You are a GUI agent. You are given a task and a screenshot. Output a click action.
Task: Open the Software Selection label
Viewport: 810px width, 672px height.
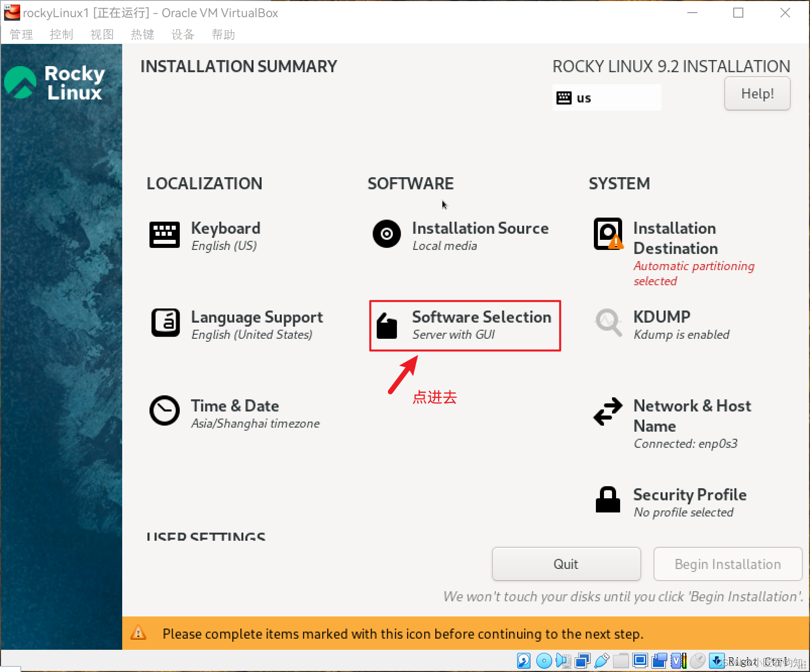(482, 317)
